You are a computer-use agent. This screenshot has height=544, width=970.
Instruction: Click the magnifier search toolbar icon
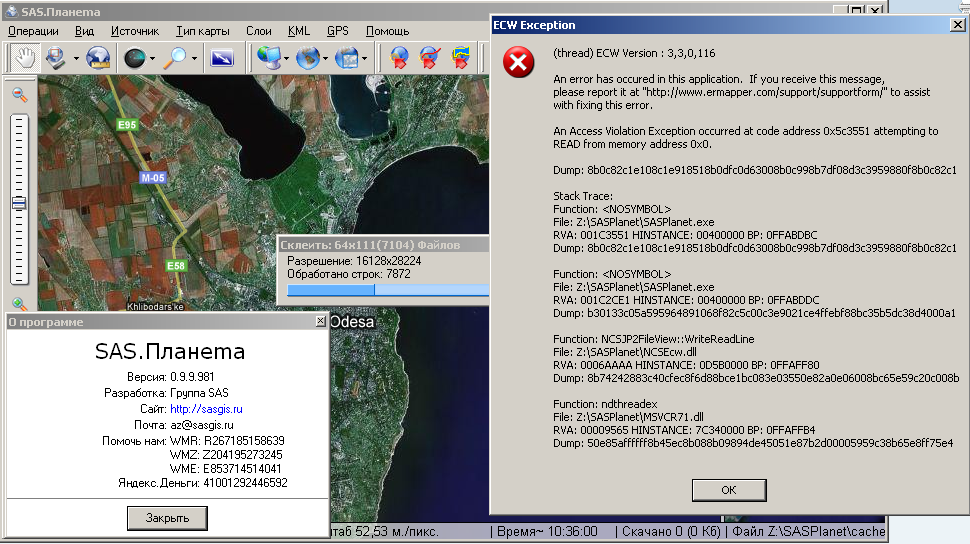point(176,58)
